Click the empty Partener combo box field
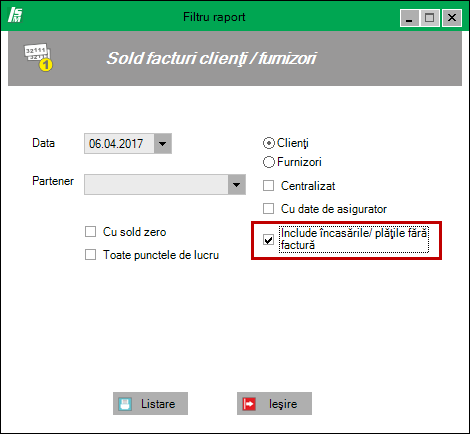 tap(156, 184)
